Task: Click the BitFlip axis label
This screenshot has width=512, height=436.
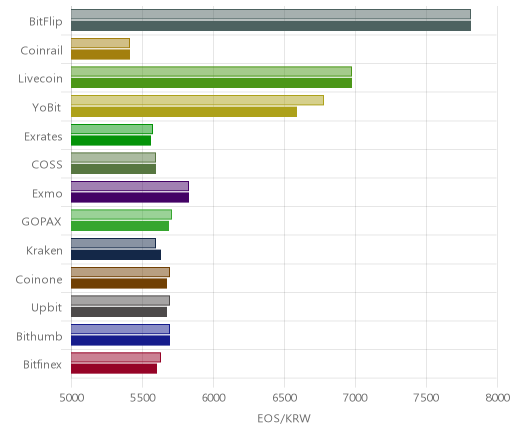Action: pos(46,22)
